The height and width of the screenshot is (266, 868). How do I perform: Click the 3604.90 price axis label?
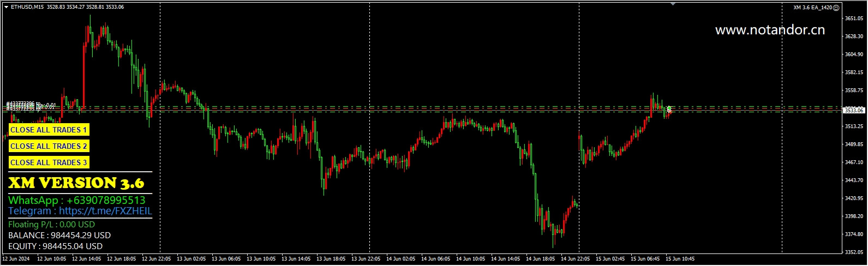pyautogui.click(x=854, y=55)
